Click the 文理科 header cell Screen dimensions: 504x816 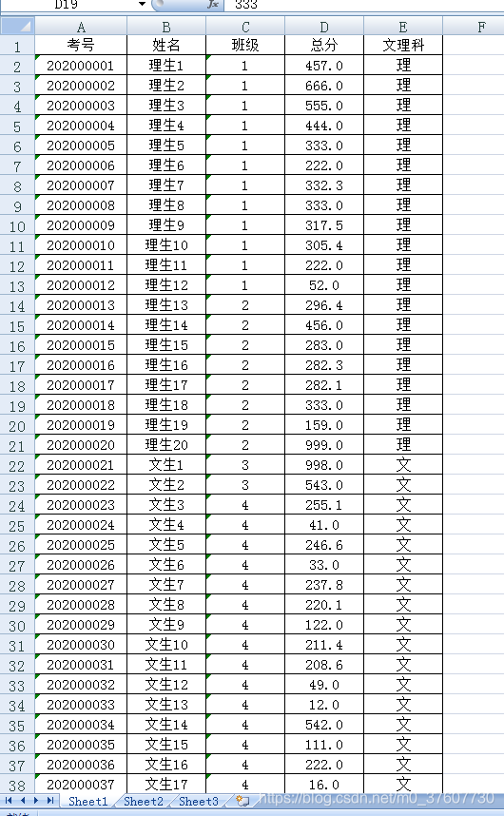pyautogui.click(x=403, y=46)
